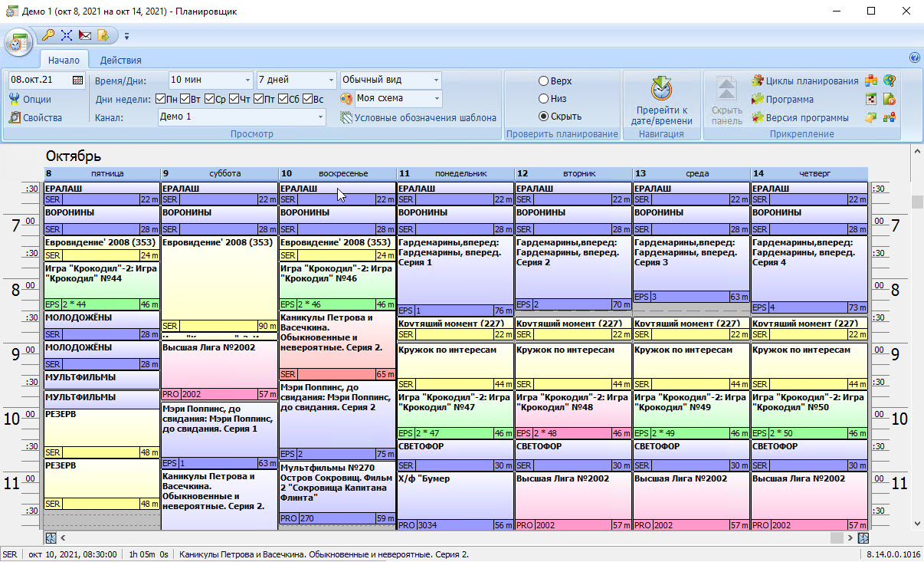This screenshot has width=924, height=562.
Task: Switch to the Действия ribbon tab
Action: coord(120,60)
